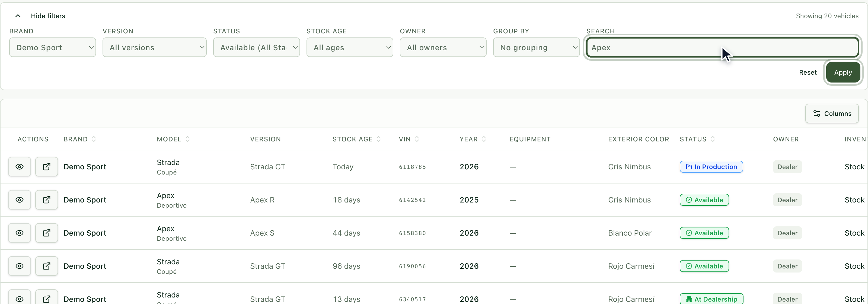
Task: Open the Version dropdown
Action: [x=154, y=47]
